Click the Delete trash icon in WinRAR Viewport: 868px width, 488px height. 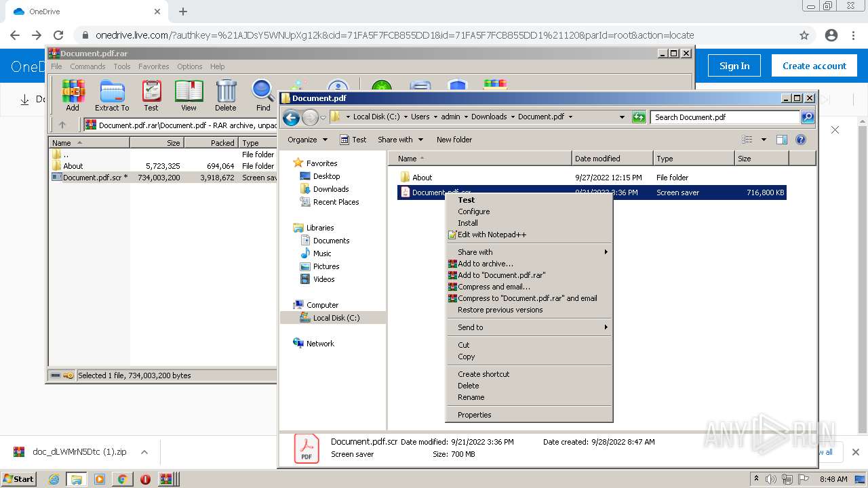226,95
